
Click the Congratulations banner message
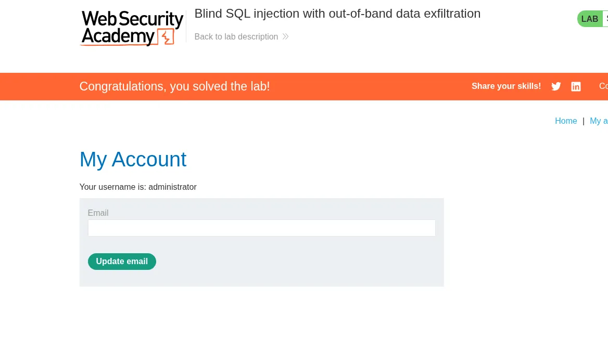click(174, 86)
